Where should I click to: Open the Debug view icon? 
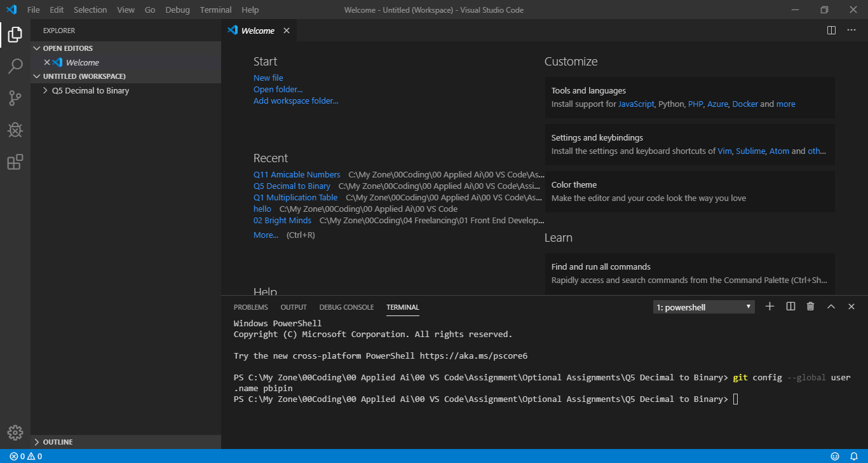15,130
